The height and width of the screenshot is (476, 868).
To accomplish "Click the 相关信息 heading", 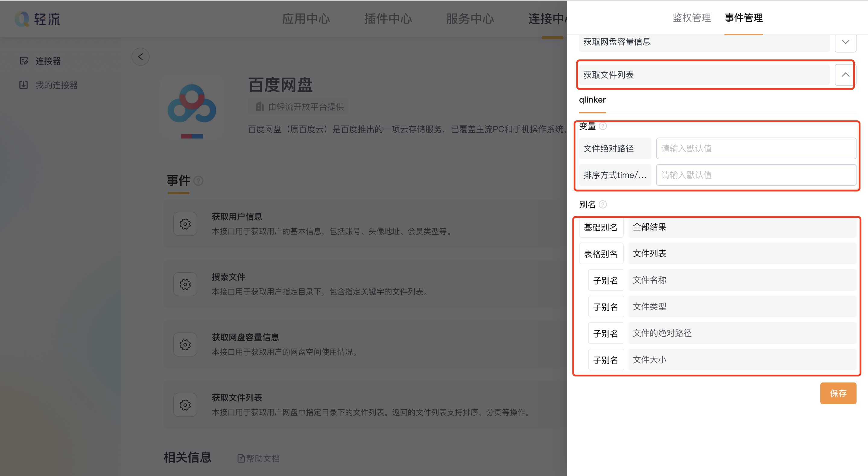I will [187, 458].
